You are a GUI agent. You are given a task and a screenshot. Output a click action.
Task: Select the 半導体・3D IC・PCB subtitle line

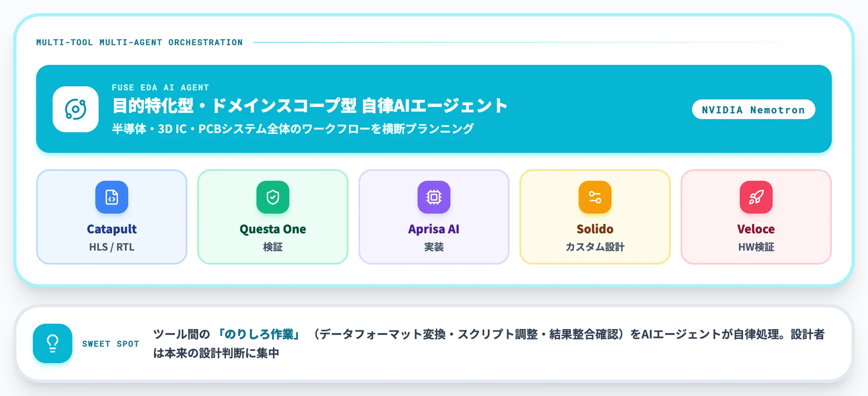[x=293, y=129]
